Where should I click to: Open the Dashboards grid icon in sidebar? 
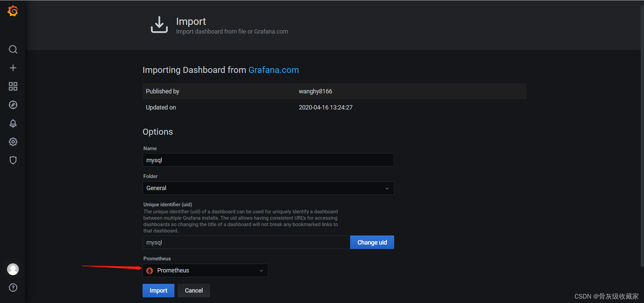(13, 86)
